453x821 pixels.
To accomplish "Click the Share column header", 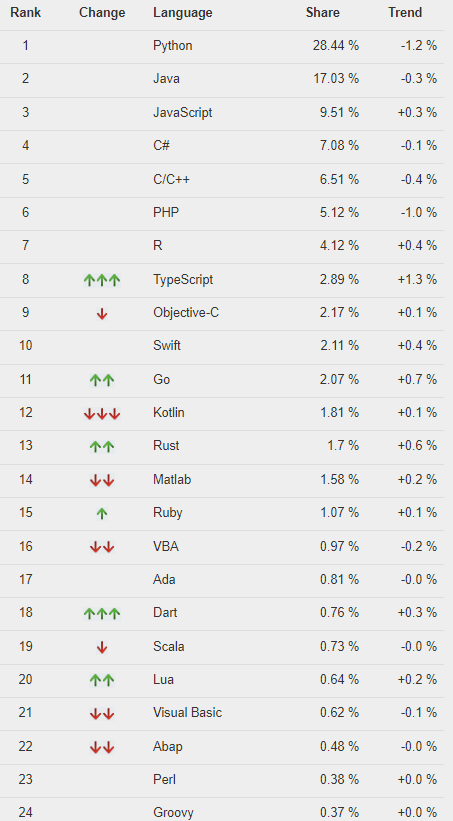I will click(323, 13).
